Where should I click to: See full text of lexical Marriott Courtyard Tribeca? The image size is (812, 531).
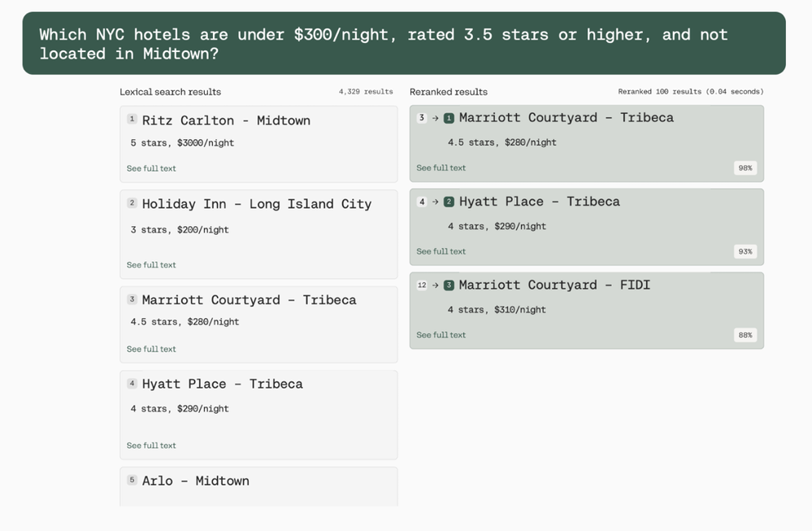point(151,349)
